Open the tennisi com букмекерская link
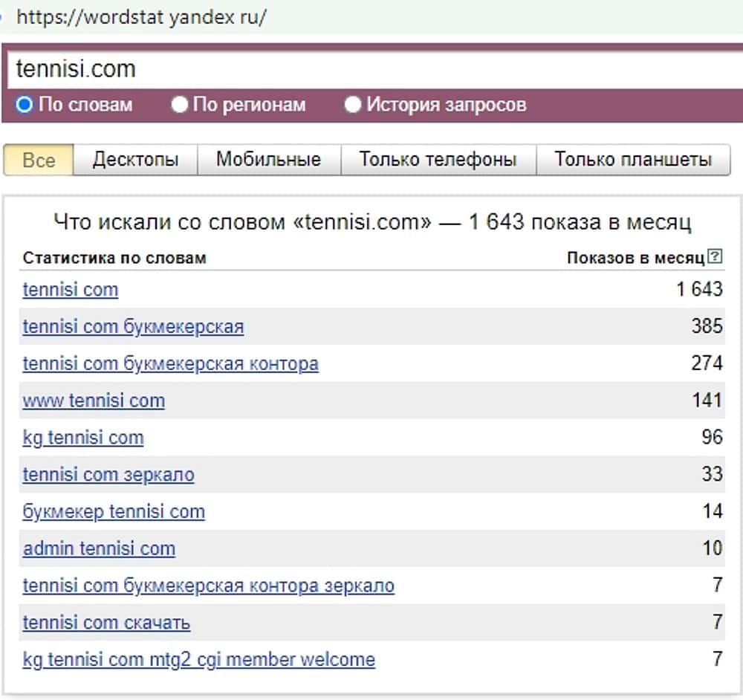 point(133,326)
